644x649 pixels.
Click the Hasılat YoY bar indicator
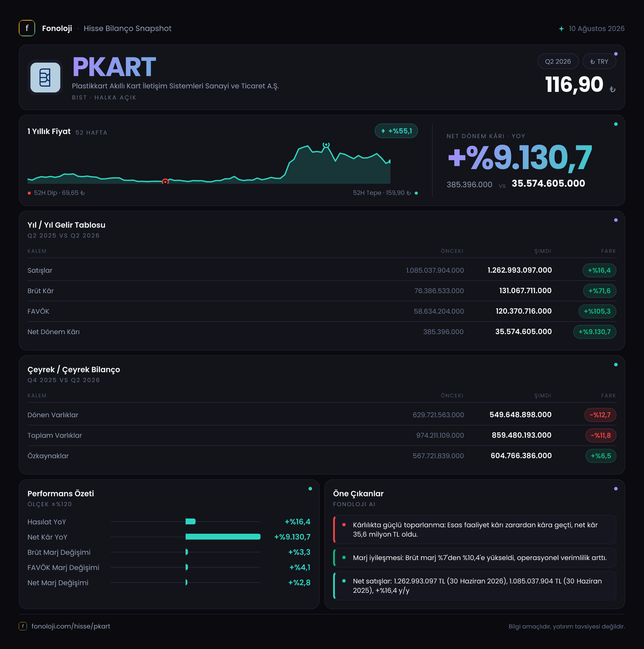[x=190, y=522]
